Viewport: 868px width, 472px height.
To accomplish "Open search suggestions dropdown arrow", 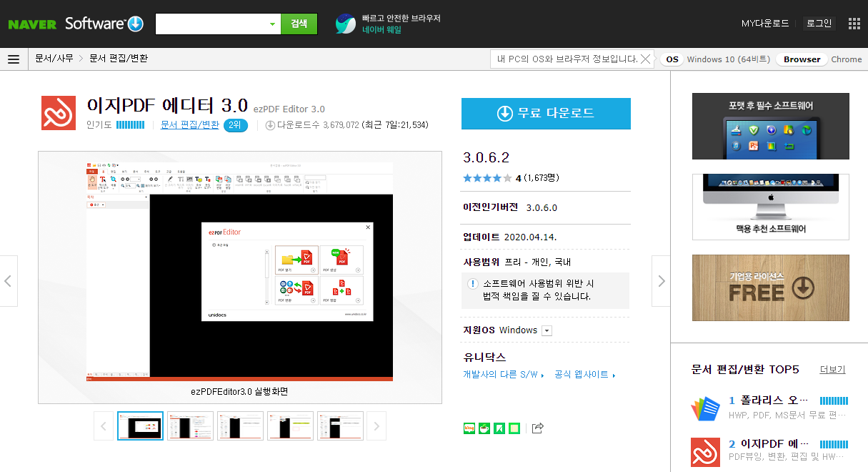I will (272, 24).
